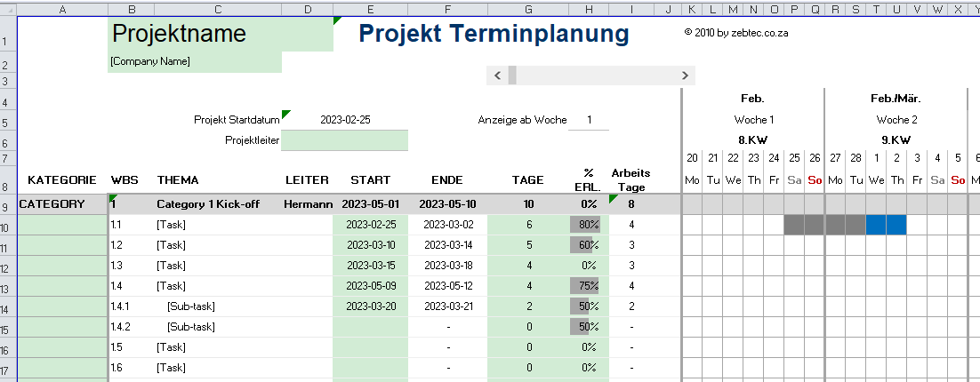
Task: Click the gray Gantt bar on Saturday 25
Action: (794, 225)
